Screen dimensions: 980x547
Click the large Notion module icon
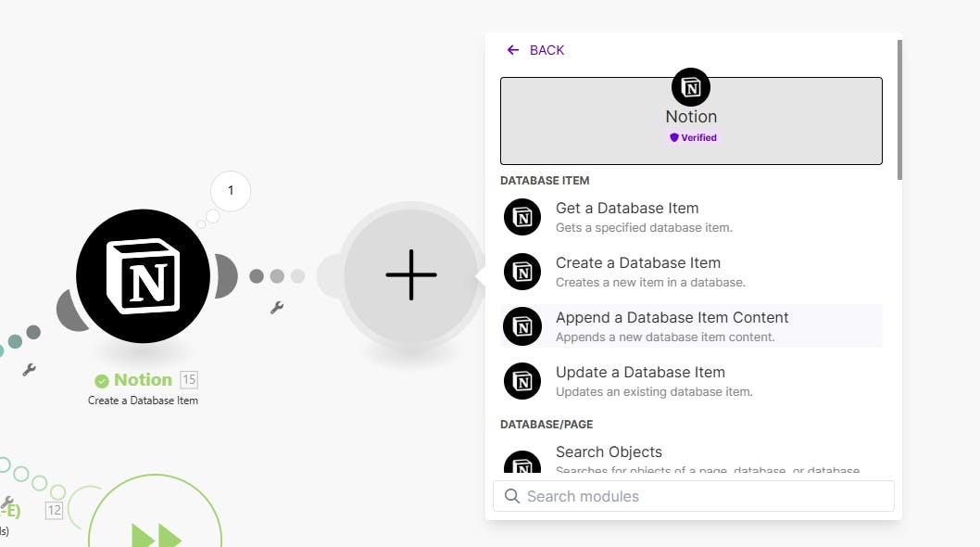coord(143,274)
